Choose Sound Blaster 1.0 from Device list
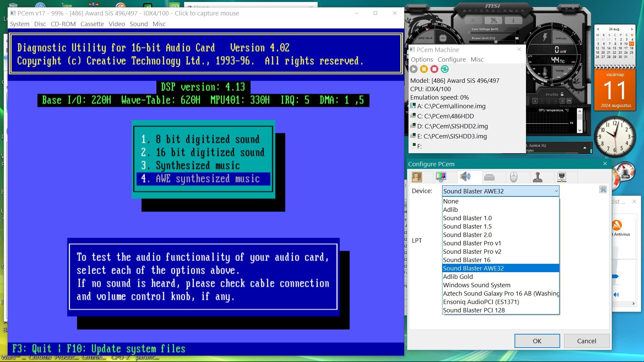The image size is (644, 362). [501, 218]
